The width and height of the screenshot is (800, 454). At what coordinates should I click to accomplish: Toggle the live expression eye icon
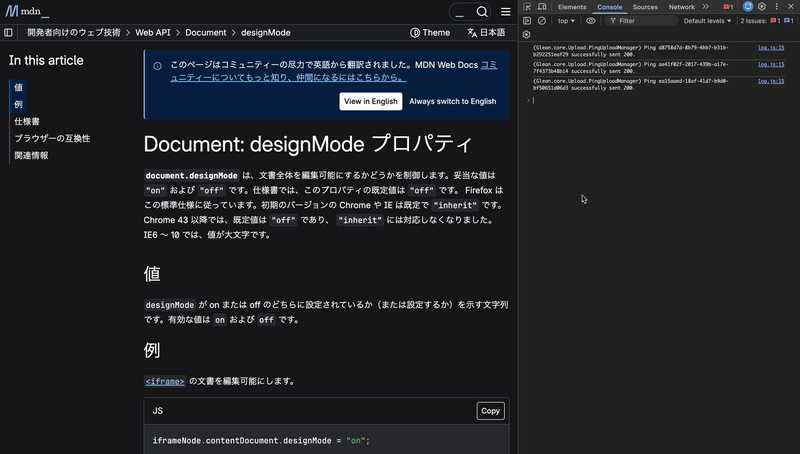pos(590,21)
